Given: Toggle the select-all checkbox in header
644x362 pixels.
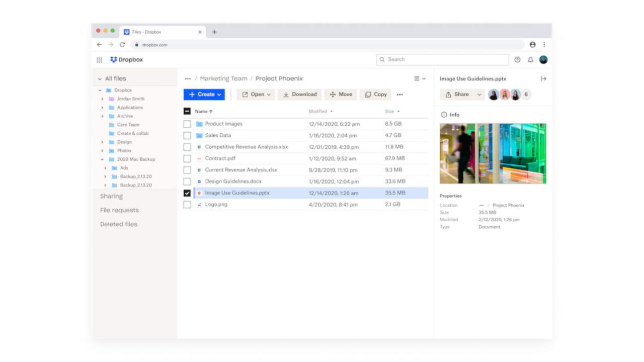Looking at the screenshot, I should (187, 111).
